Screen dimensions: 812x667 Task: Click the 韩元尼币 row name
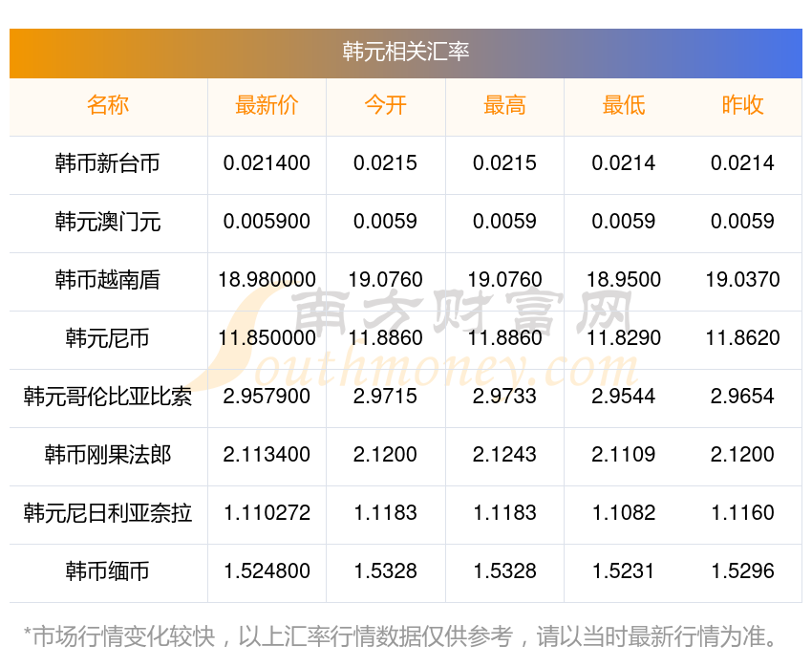tap(108, 338)
